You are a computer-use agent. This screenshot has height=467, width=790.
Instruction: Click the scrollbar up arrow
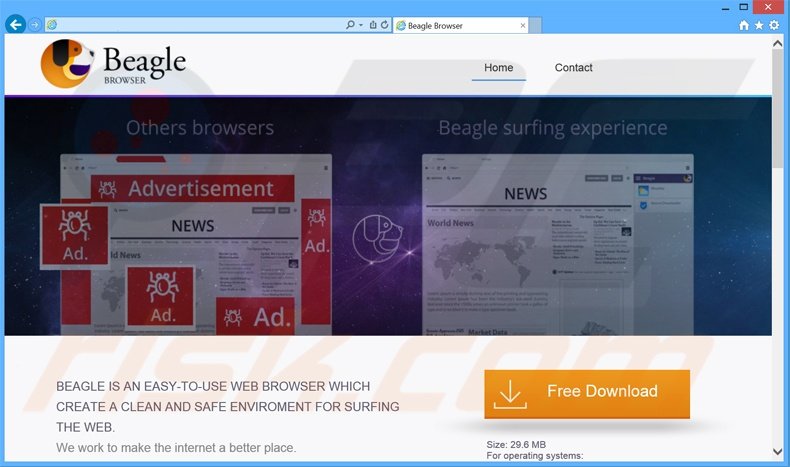click(x=777, y=44)
